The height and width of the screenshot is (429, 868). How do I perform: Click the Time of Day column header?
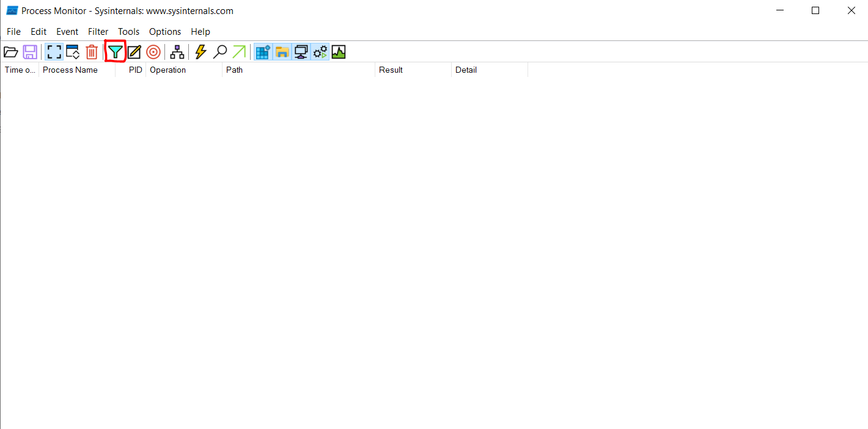tap(20, 70)
